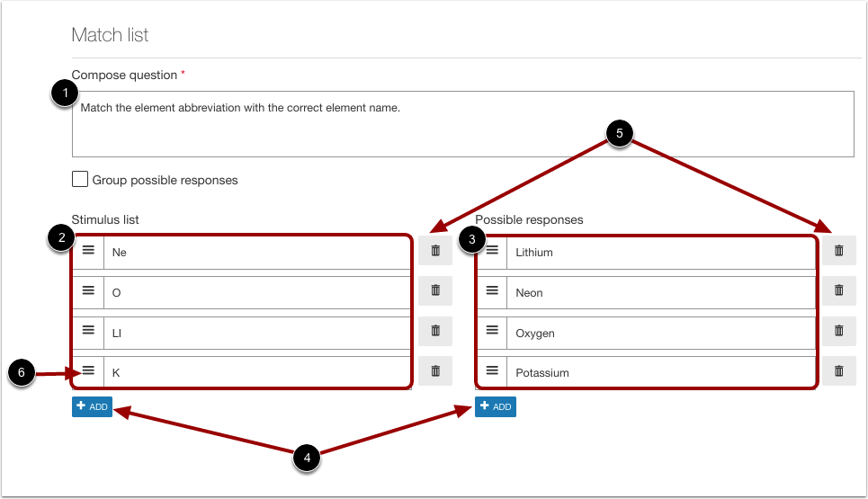Enable Group possible responses checkbox

point(80,179)
